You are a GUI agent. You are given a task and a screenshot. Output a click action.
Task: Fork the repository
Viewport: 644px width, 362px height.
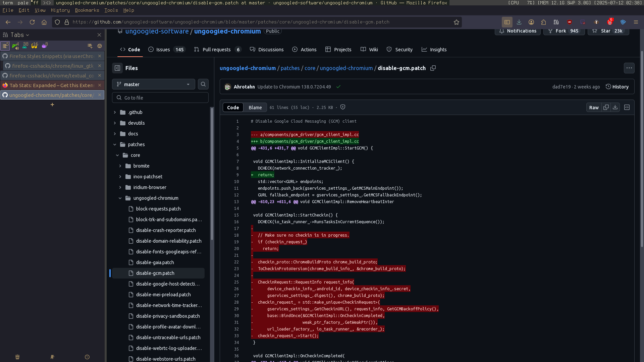point(564,31)
